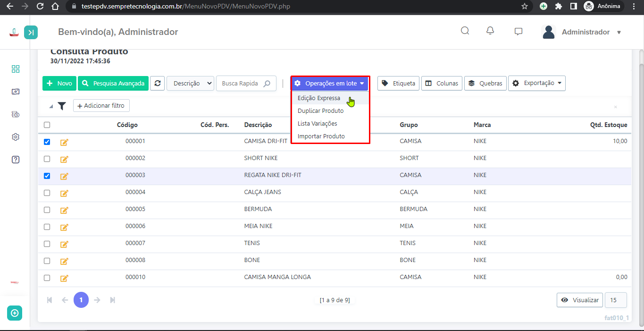Select Edição Expressa from the menu
Image resolution: width=644 pixels, height=331 pixels.
point(319,98)
